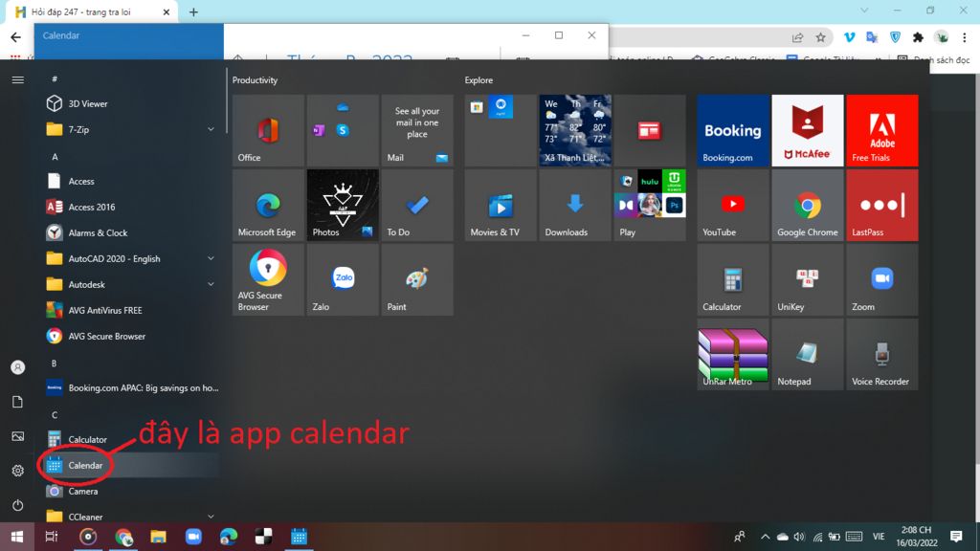This screenshot has height=551, width=980.
Task: Open the weather tile for Xã Thanh Liệt
Action: [x=575, y=130]
